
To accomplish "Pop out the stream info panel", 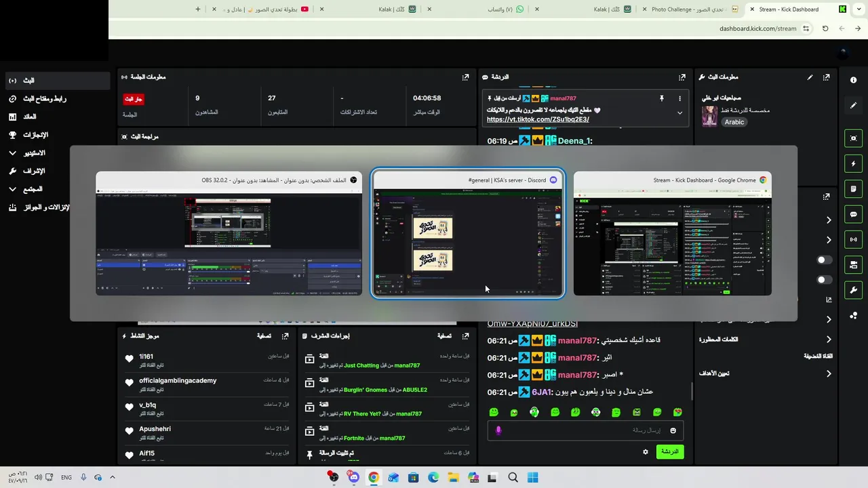I will pos(826,77).
